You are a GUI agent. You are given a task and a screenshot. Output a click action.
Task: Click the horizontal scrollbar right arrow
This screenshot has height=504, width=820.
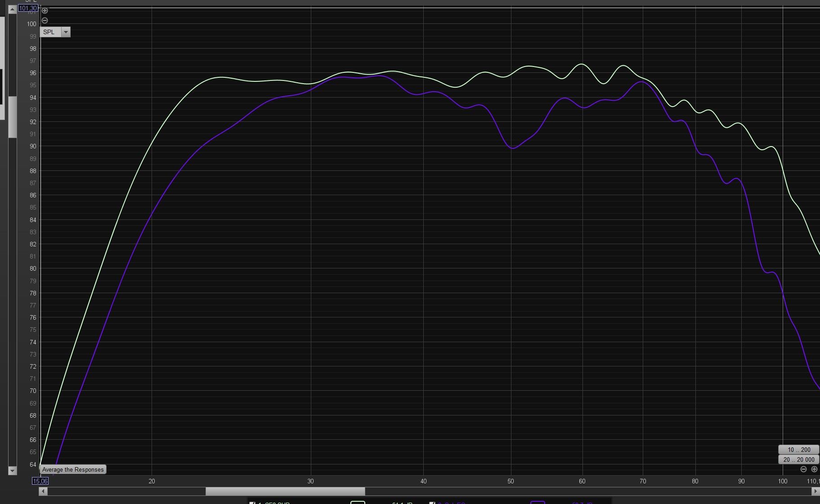click(x=816, y=491)
